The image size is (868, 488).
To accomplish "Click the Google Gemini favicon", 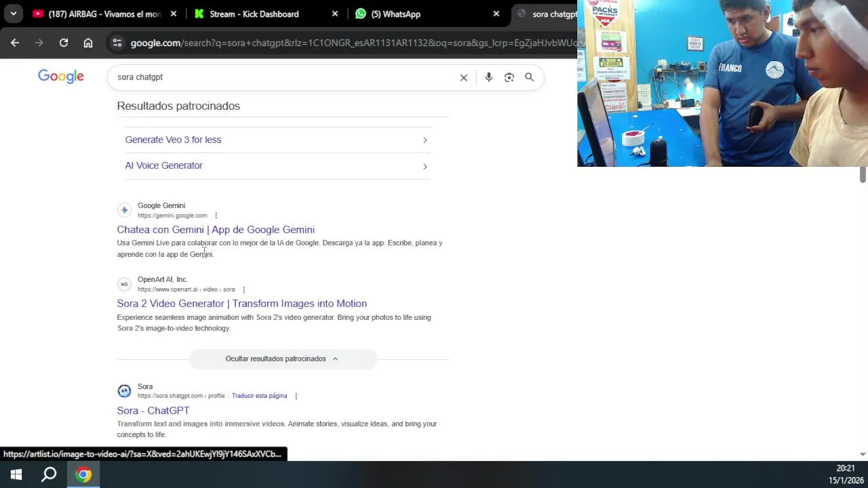I will click(124, 210).
